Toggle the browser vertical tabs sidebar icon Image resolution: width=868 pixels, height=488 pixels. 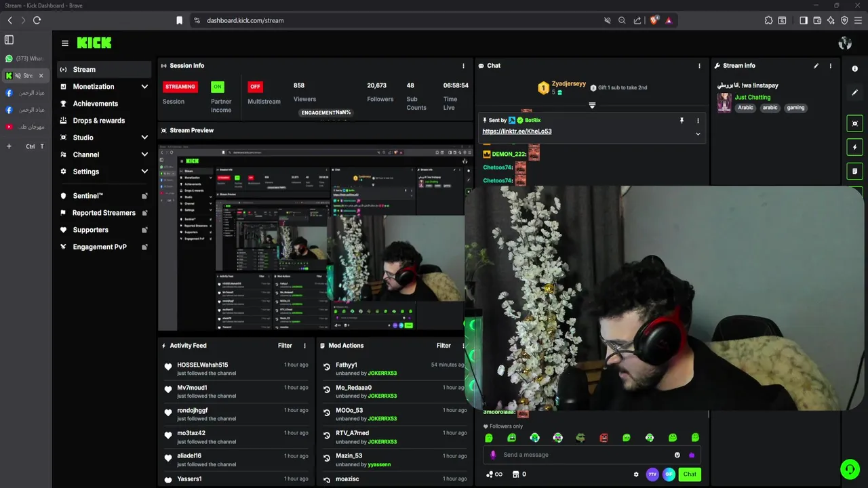pyautogui.click(x=9, y=40)
